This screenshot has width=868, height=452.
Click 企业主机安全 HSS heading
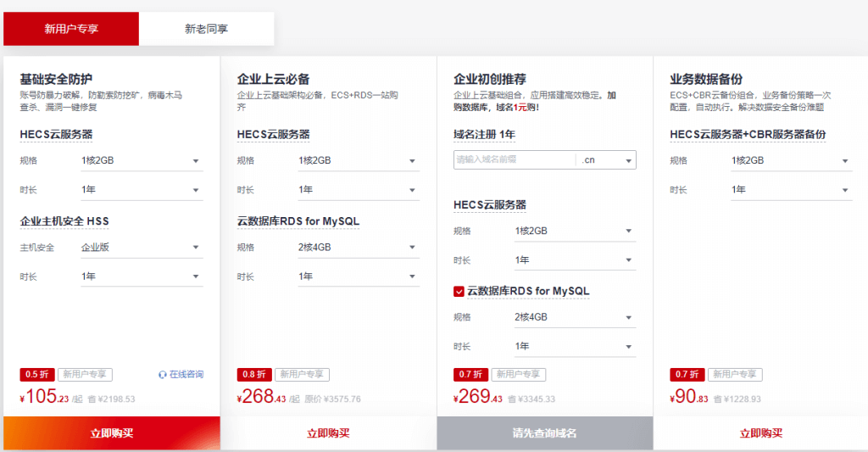click(x=64, y=221)
